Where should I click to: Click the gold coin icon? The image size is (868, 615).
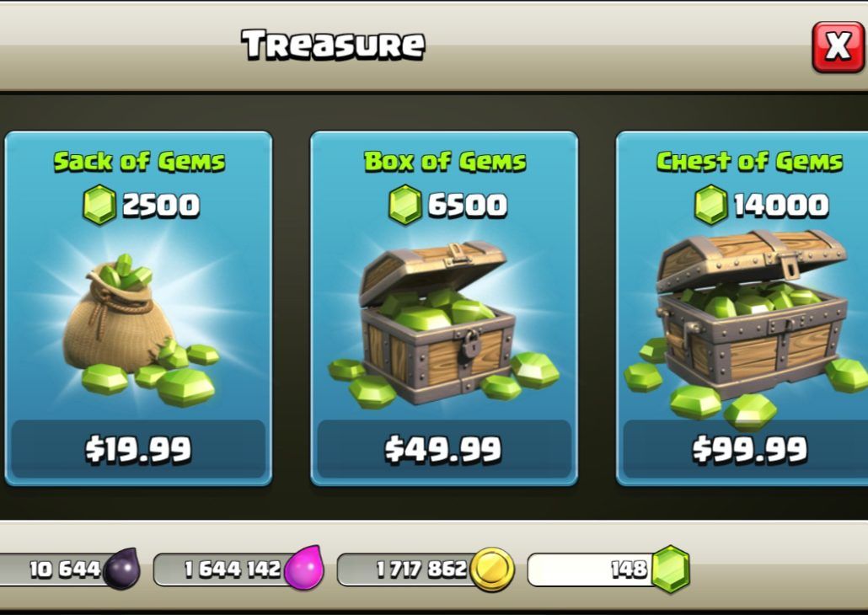491,569
